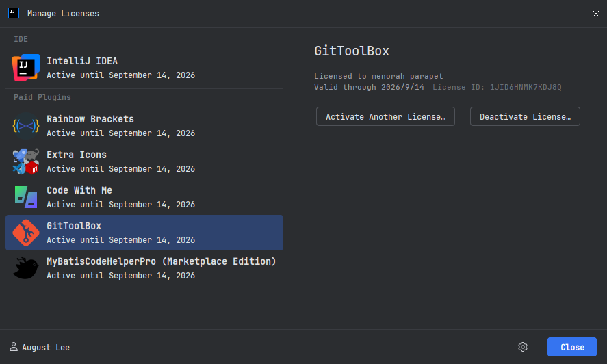This screenshot has width=607, height=364.
Task: Click Deactivate License button
Action: [x=525, y=116]
